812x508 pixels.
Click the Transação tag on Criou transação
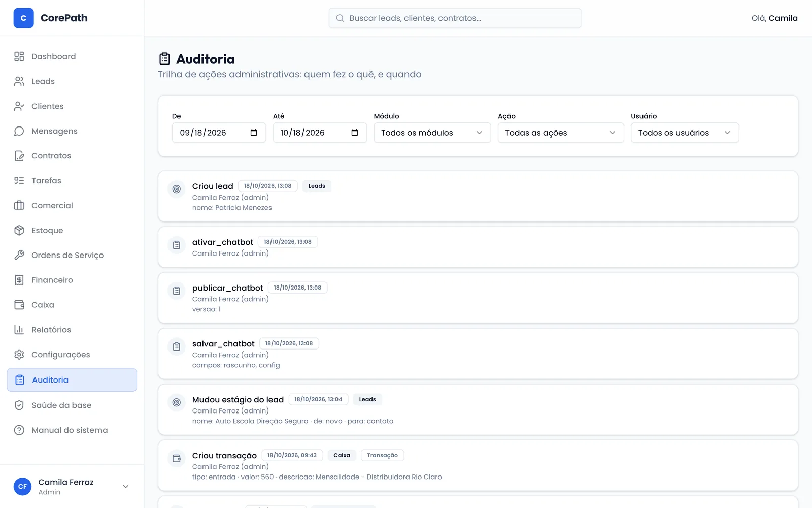pyautogui.click(x=382, y=455)
